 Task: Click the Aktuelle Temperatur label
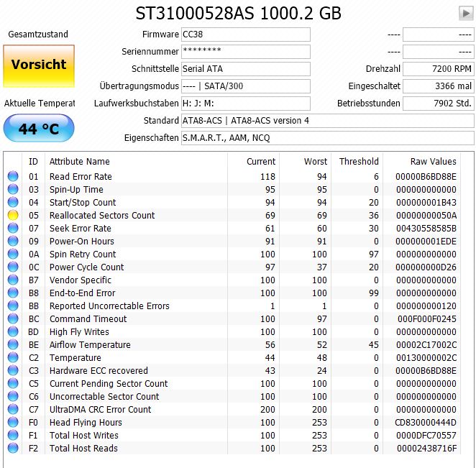click(40, 104)
